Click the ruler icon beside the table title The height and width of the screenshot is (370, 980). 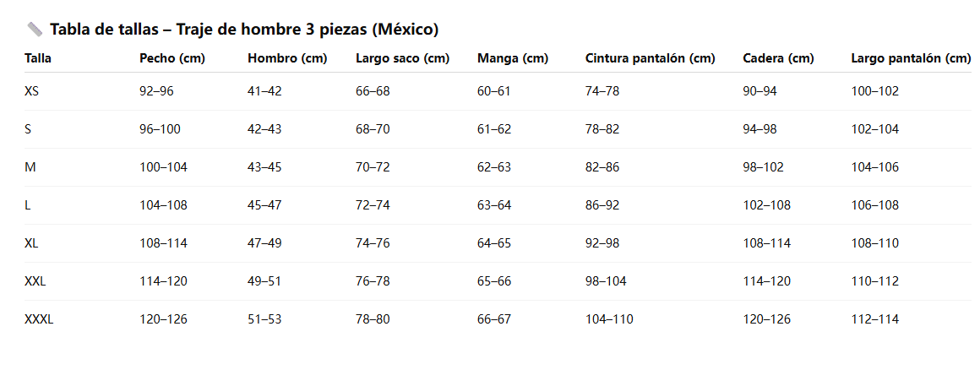tap(35, 30)
